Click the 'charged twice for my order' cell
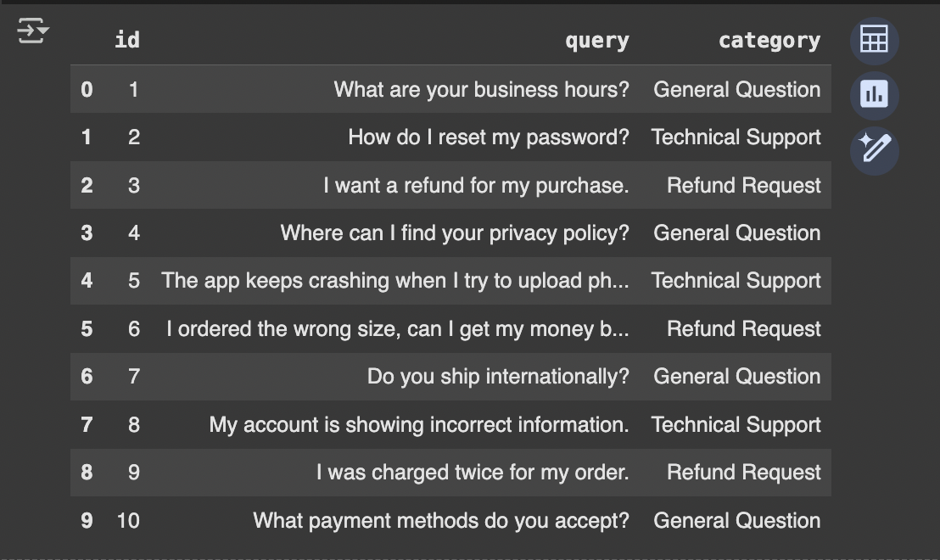 tap(473, 473)
